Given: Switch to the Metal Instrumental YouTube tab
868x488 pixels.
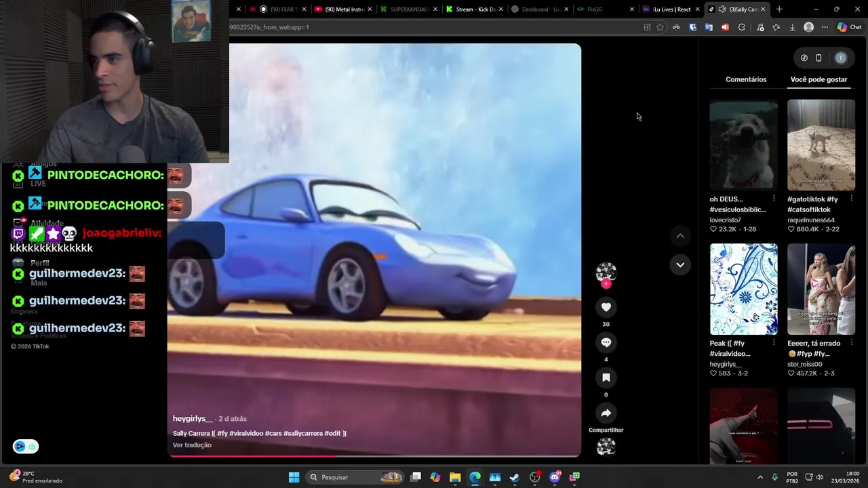Looking at the screenshot, I should [343, 9].
